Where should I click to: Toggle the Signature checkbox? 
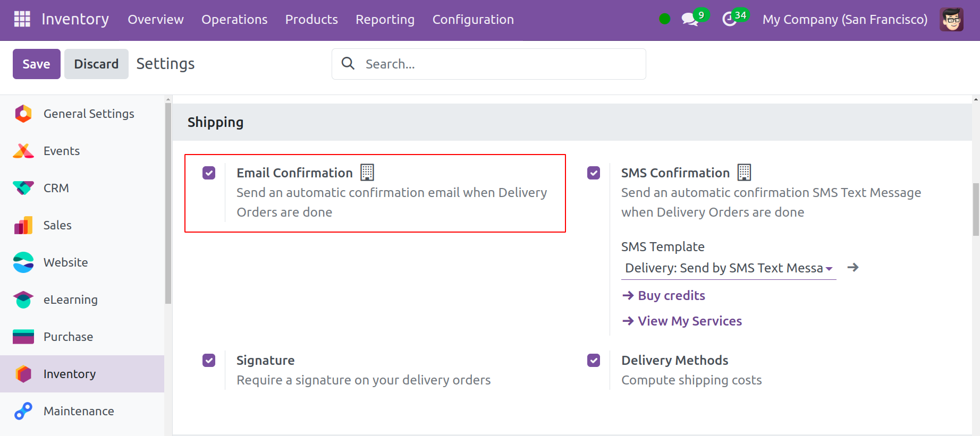[209, 361]
